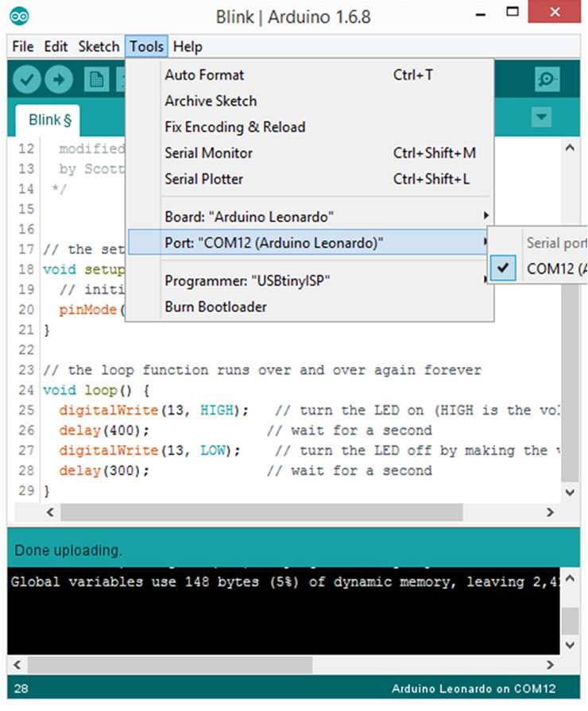Click the "Done uploading." status message
588x711 pixels.
pyautogui.click(x=68, y=551)
